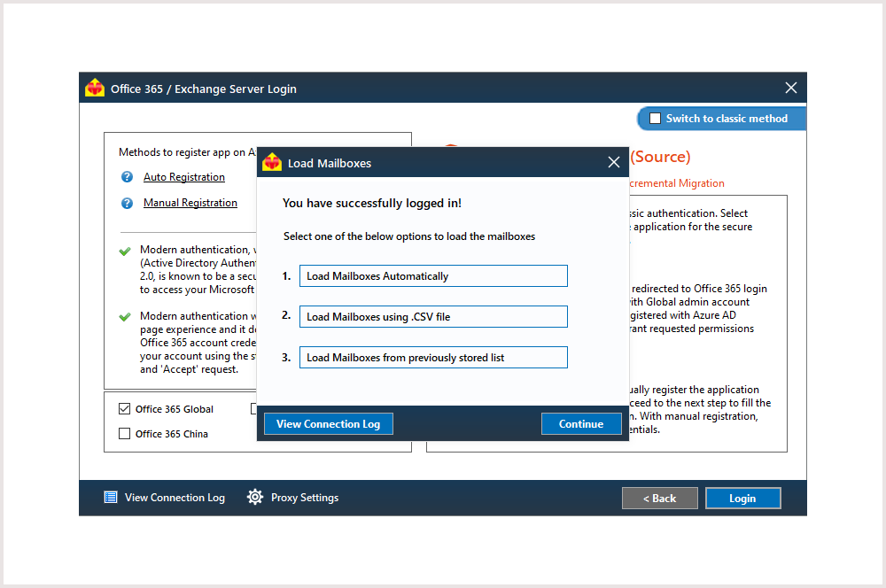Open Proxy Settings text link
The width and height of the screenshot is (886, 588).
point(305,498)
